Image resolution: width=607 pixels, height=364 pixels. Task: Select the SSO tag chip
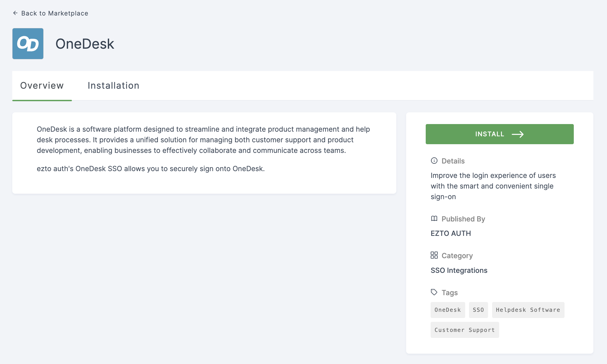point(478,310)
